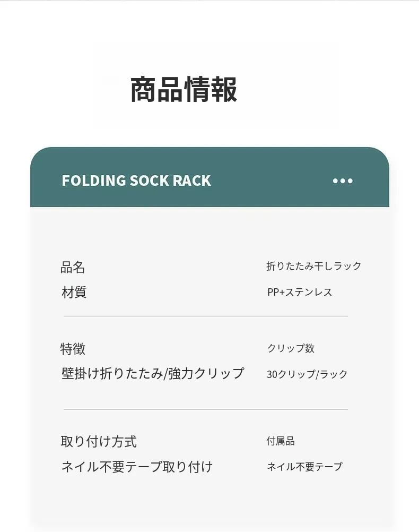Click the クリップ数 label

291,348
